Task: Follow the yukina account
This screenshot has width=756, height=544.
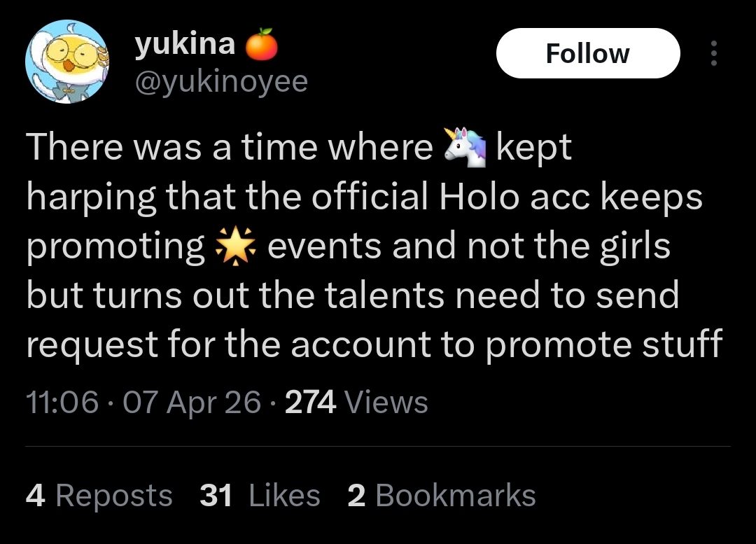Action: point(588,53)
